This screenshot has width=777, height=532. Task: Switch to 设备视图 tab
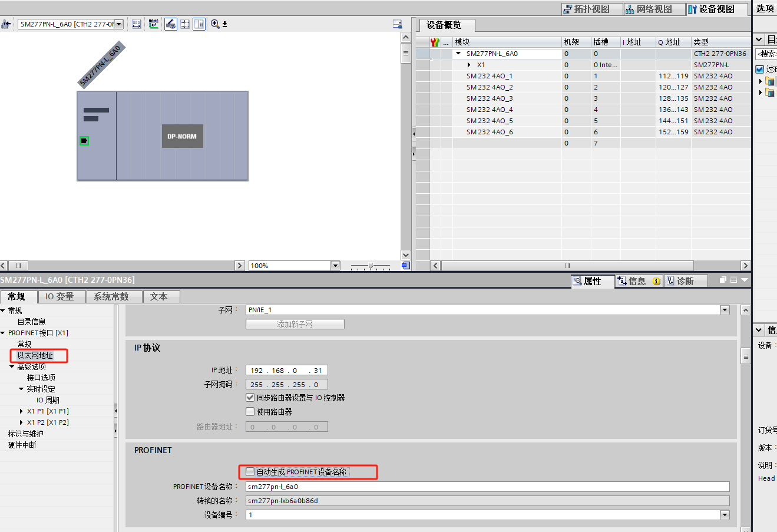coord(717,9)
